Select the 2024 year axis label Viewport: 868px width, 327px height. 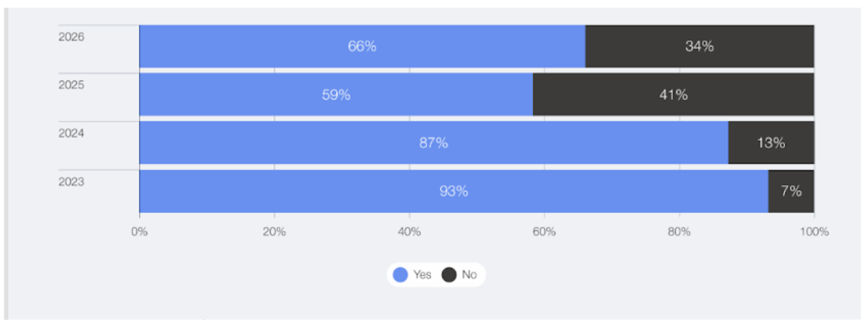click(72, 133)
